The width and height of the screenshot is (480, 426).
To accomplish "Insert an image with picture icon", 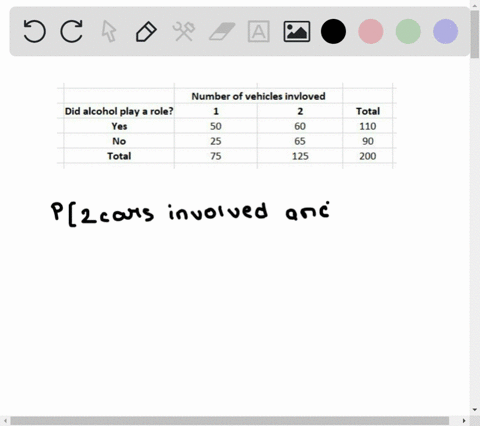I will (x=297, y=31).
